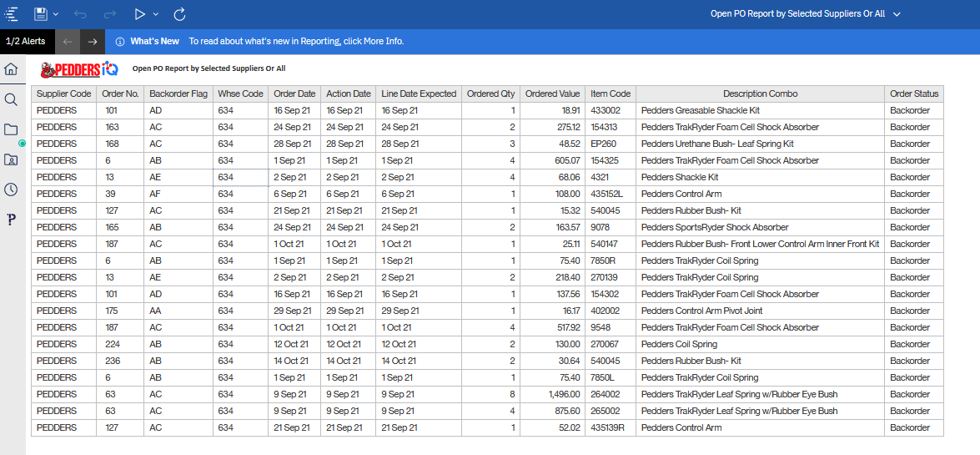Click order number 224 cell
The image size is (980, 455).
[x=120, y=344]
